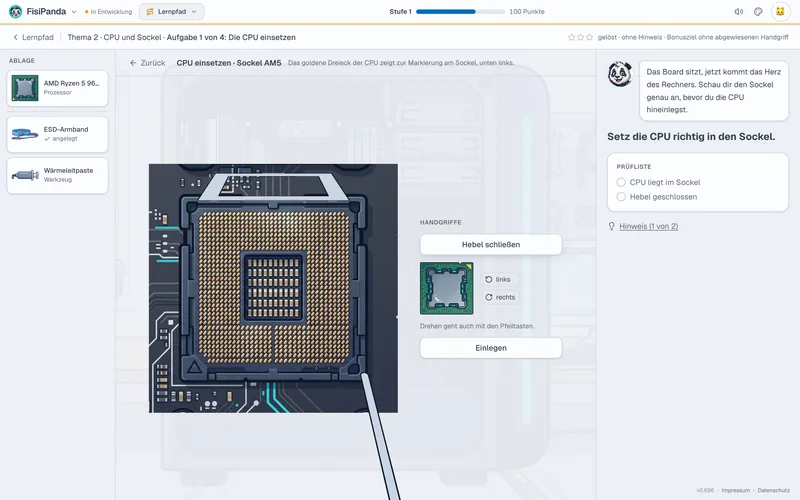The width and height of the screenshot is (800, 500).
Task: Click 'Thema 2 · CPU und Sockel' breadcrumb title
Action: [x=114, y=37]
